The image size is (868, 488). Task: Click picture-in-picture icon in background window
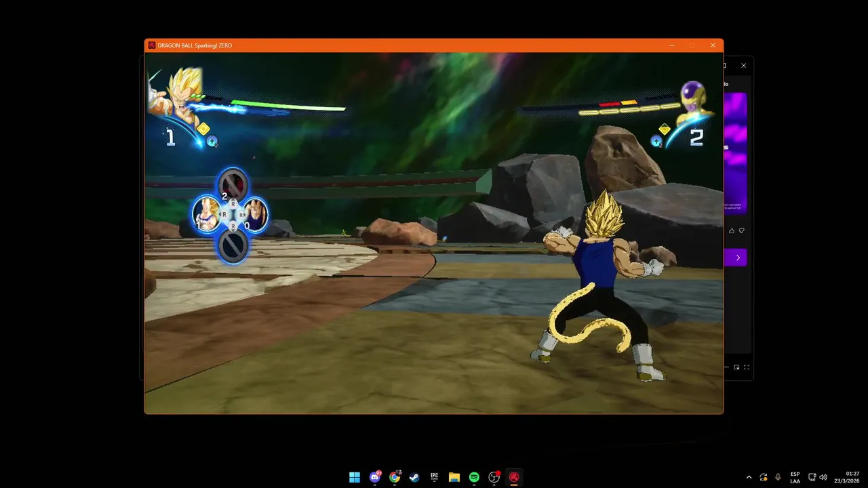[737, 367]
